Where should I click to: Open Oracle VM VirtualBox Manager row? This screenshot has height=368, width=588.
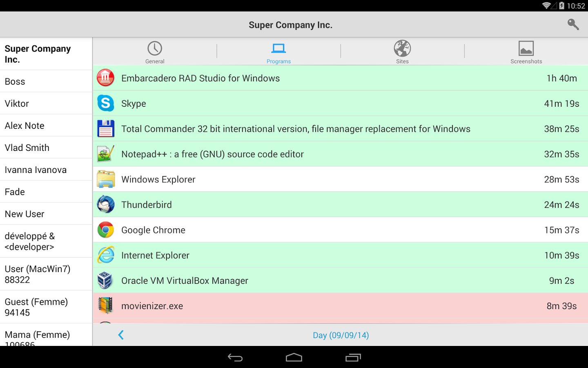pos(341,281)
